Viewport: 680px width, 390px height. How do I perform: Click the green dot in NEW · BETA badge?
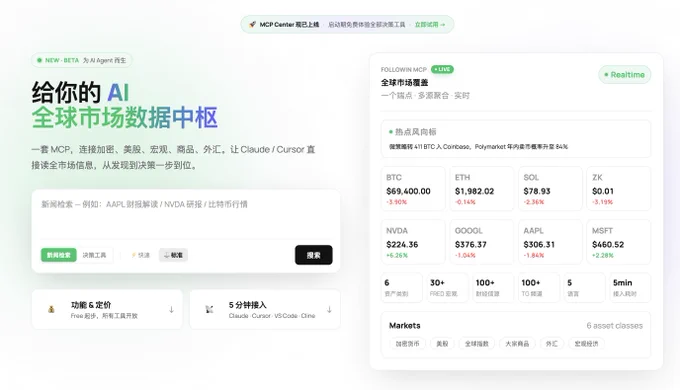[39, 60]
